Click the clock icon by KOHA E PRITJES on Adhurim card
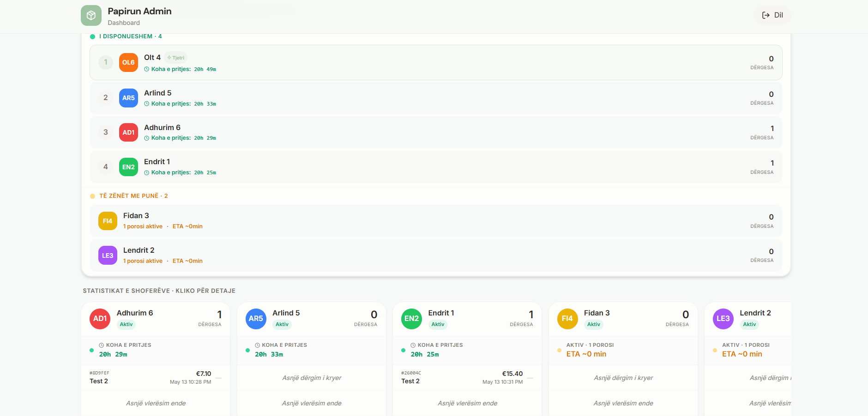Image resolution: width=868 pixels, height=416 pixels. pos(102,345)
